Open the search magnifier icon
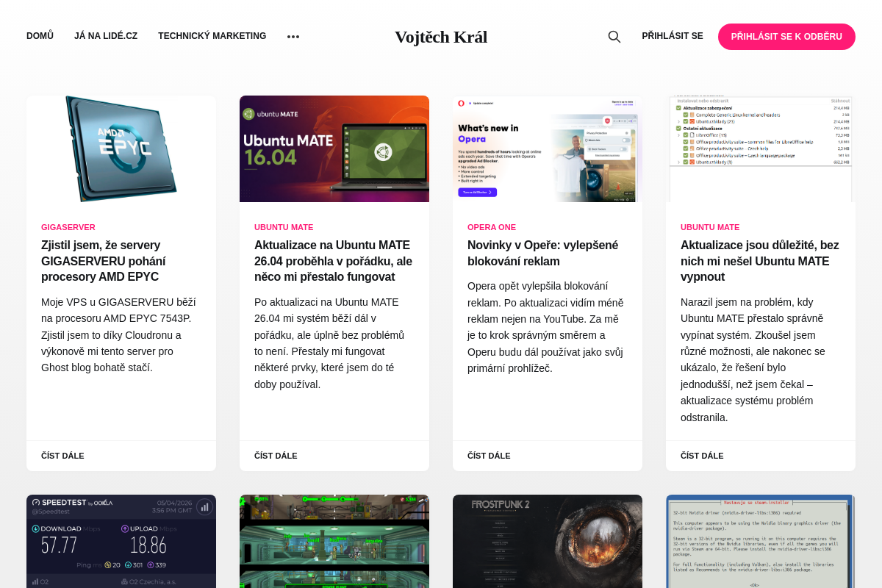This screenshot has width=882, height=588. coord(614,37)
